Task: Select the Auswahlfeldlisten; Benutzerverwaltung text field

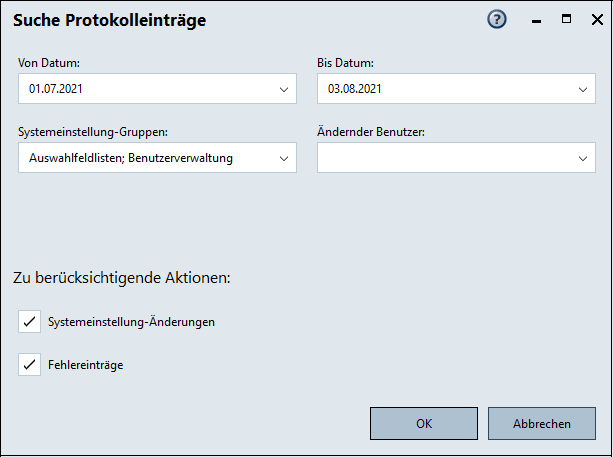Action: 130,158
